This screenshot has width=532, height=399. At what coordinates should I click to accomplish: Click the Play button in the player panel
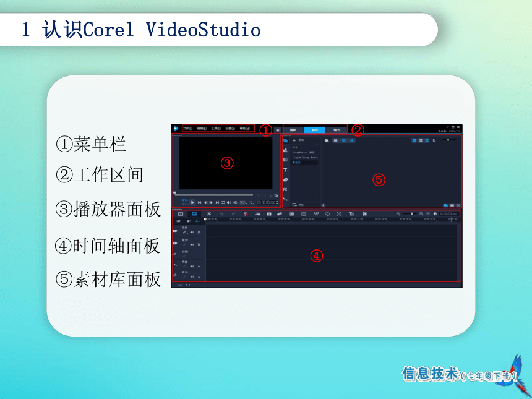pyautogui.click(x=192, y=202)
